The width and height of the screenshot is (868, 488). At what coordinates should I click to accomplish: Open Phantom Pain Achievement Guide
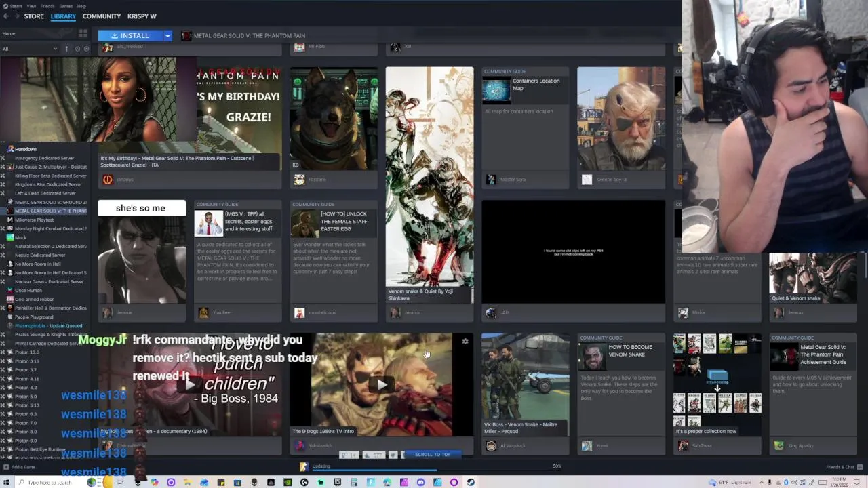tap(813, 384)
